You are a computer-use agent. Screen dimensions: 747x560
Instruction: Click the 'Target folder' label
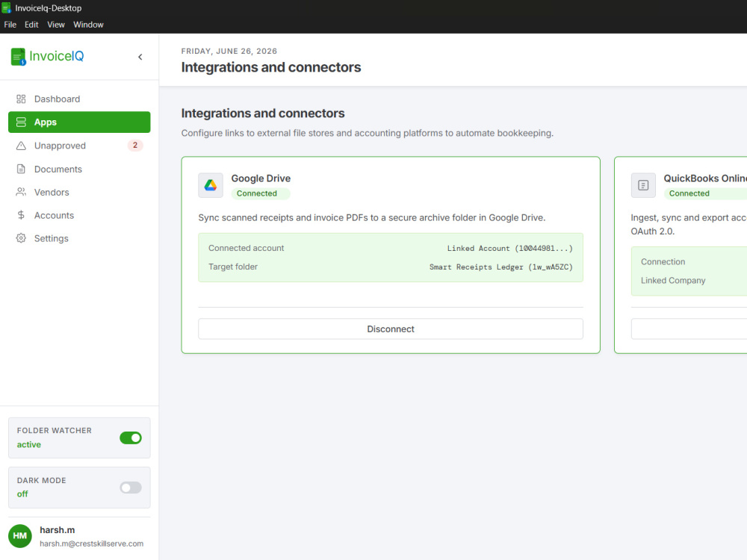tap(232, 267)
